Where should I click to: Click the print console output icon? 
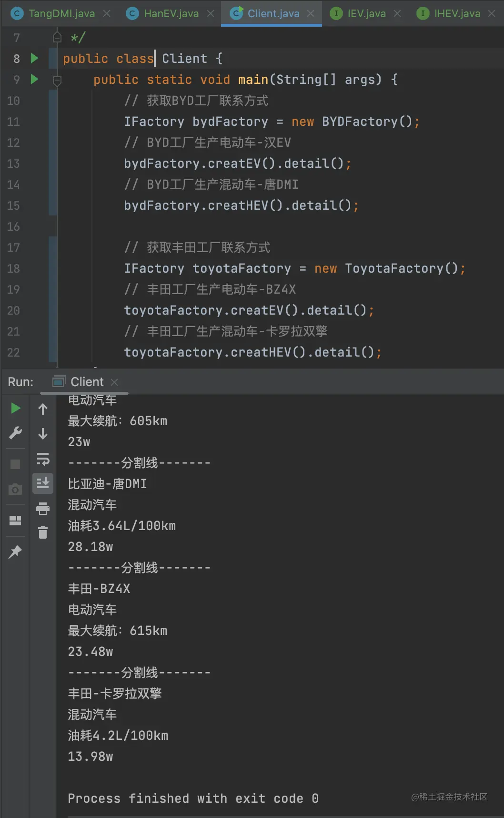click(43, 508)
